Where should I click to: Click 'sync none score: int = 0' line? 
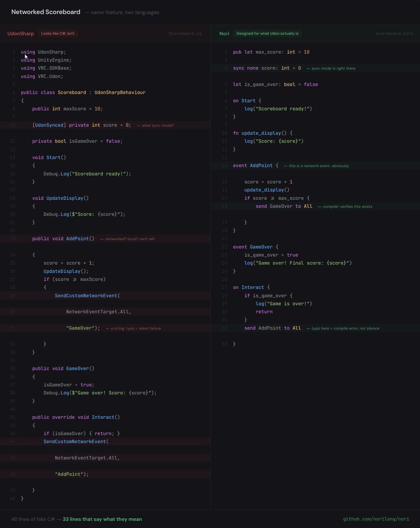point(267,68)
